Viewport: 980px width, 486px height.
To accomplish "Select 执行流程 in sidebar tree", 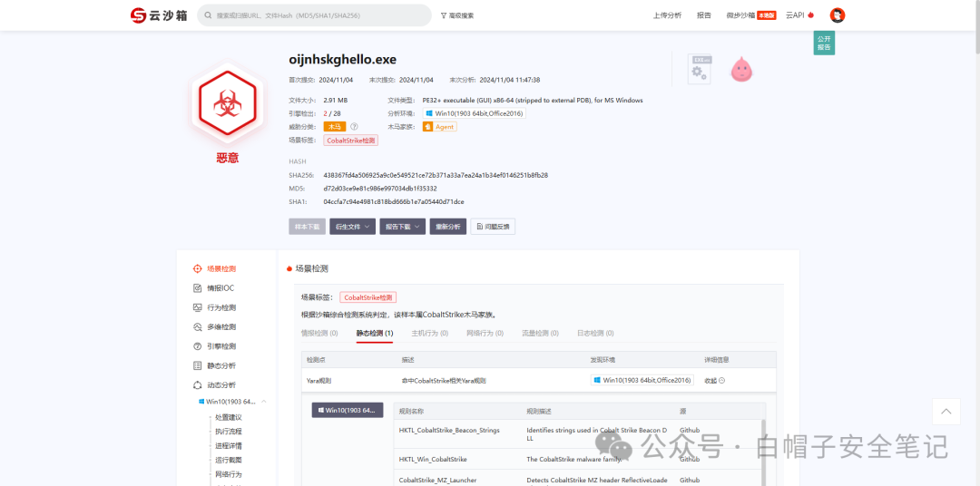I will pos(228,431).
